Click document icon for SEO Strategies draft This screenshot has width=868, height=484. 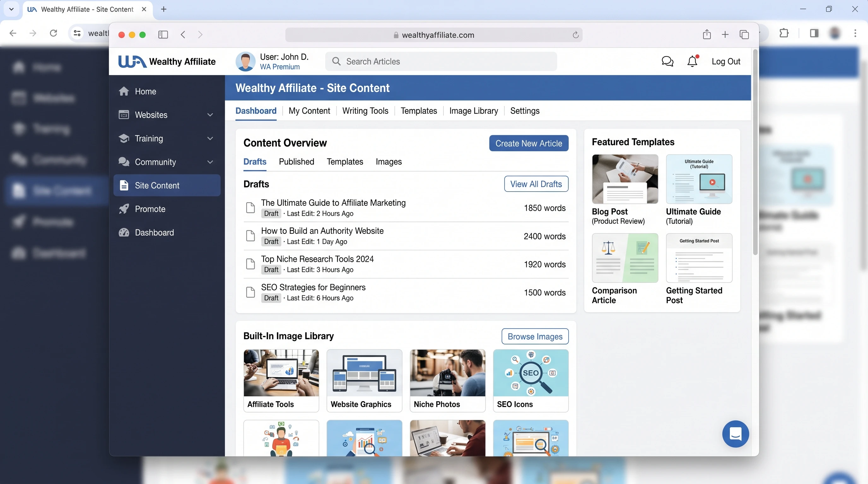pyautogui.click(x=250, y=292)
